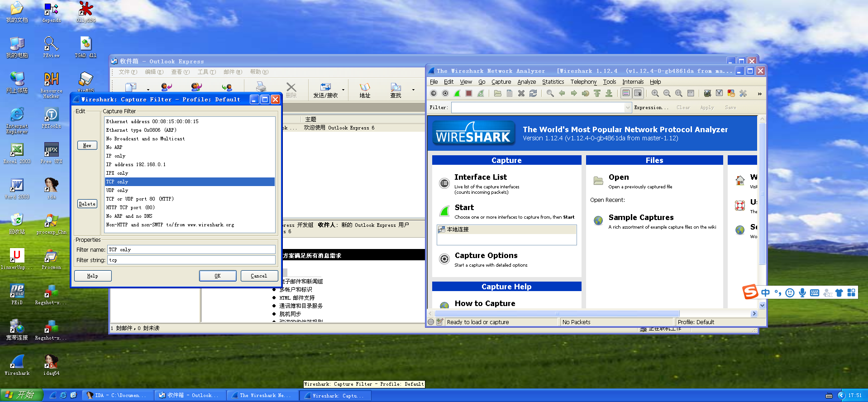Click the Interface List link in Wireshark
The height and width of the screenshot is (402, 868).
coord(481,177)
